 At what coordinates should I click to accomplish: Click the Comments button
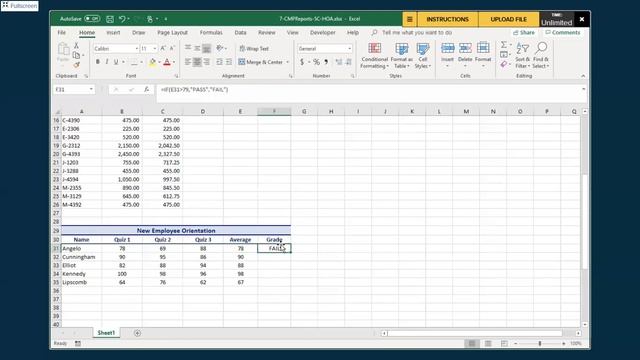coord(562,32)
